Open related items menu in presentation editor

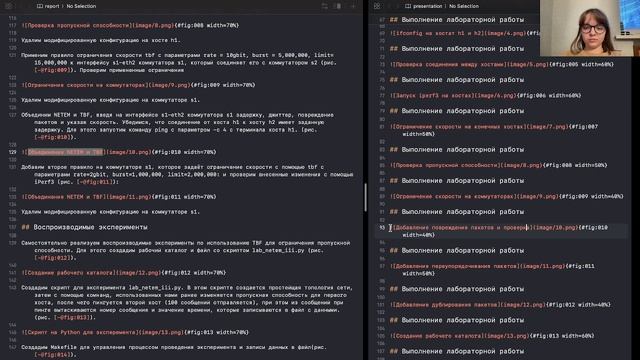[x=377, y=6]
